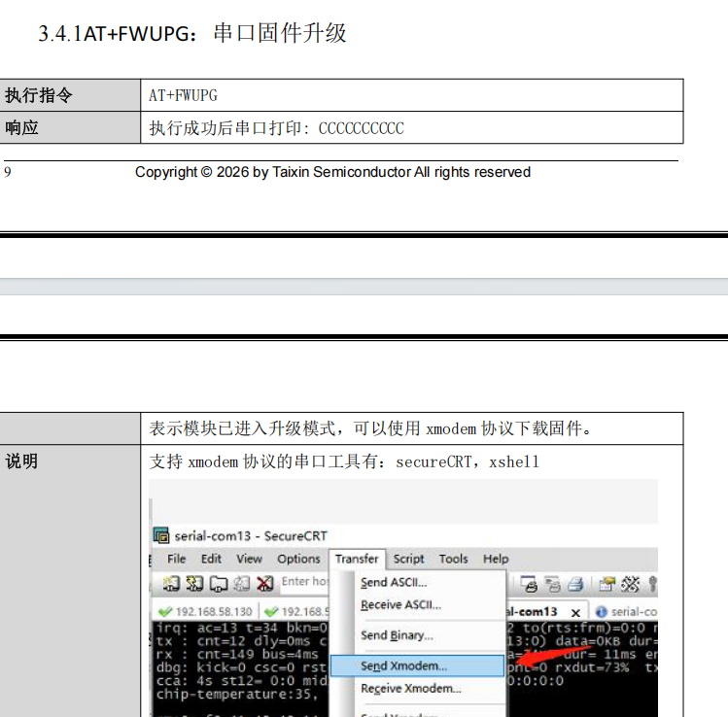Click the Disconnect red X toolbar icon
Screen dimensions: 728x717
click(264, 584)
